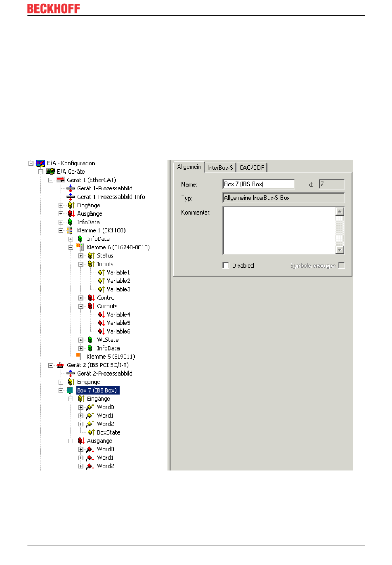Click the yellow Inputs node icon

click(x=91, y=264)
